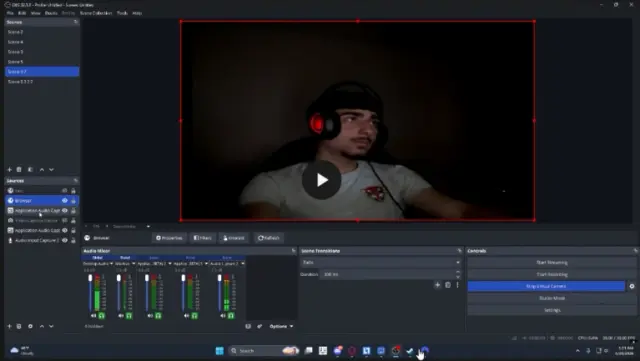Pop out the Scene Transitions dock icon
This screenshot has width=640, height=361.
point(460,251)
